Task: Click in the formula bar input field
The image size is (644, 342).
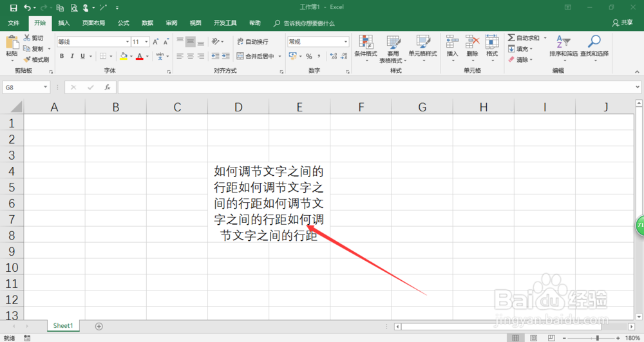Action: point(376,87)
